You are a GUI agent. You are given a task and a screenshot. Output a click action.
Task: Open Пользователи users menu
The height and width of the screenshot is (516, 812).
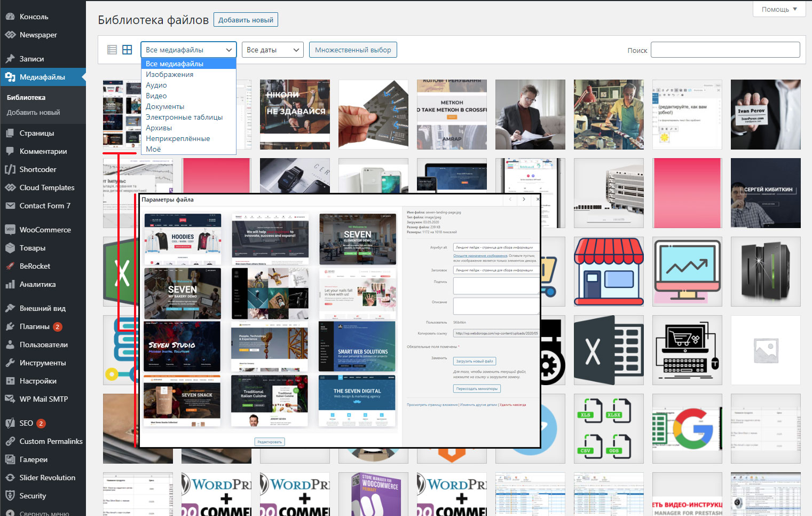pos(43,345)
